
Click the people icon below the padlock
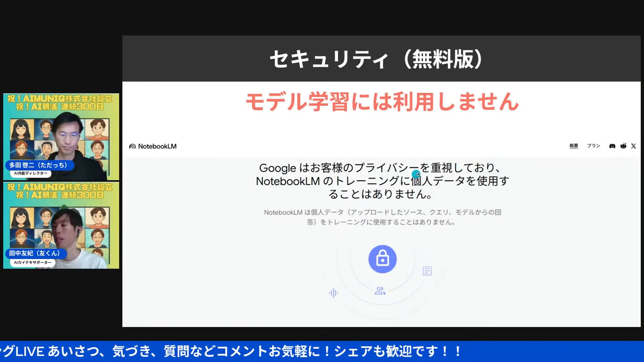pos(380,291)
